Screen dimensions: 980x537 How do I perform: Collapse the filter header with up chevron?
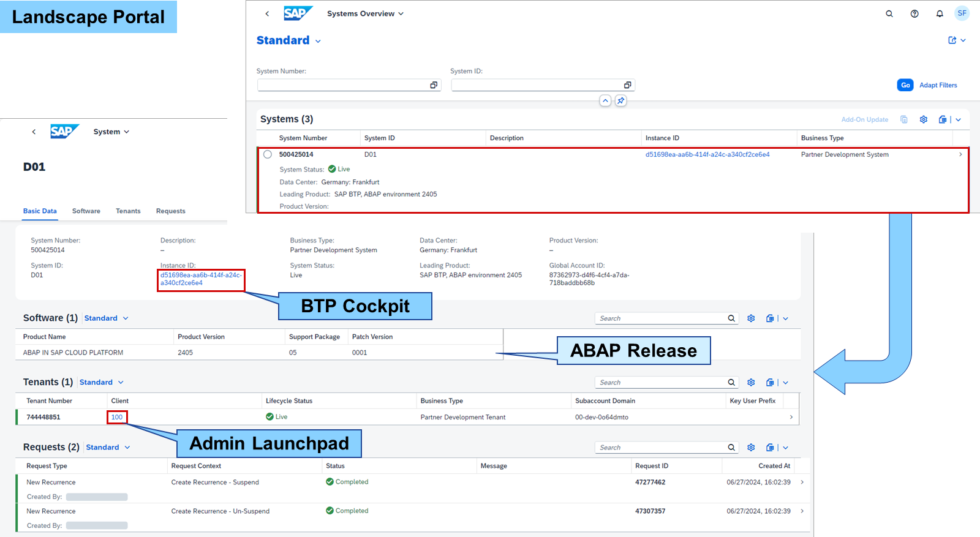coord(605,100)
